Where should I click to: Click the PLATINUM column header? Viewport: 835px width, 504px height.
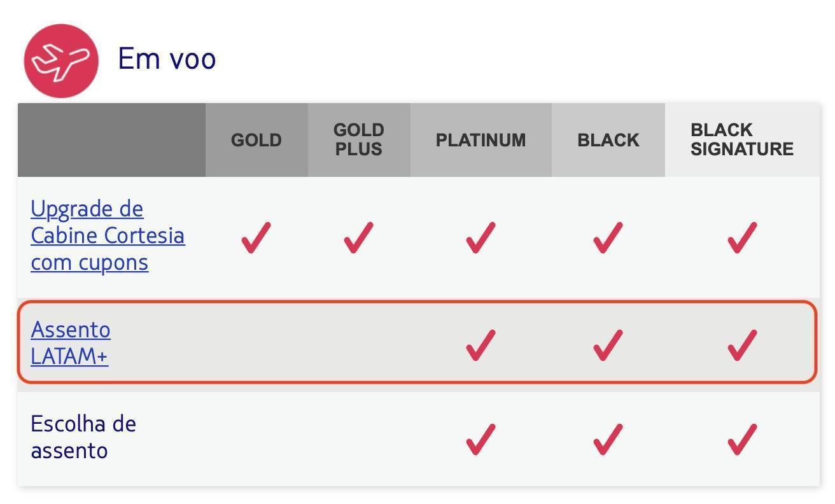point(481,140)
